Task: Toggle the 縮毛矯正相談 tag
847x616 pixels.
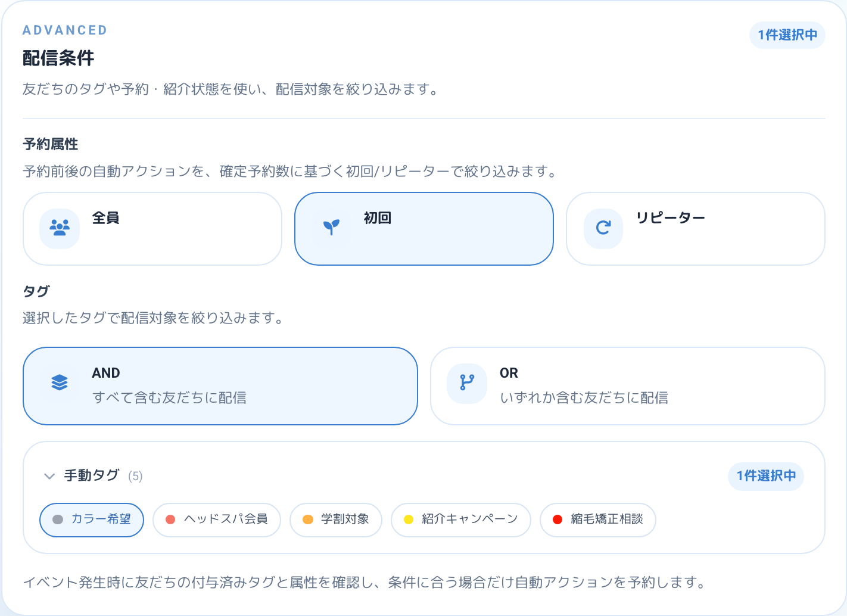Action: pos(598,520)
